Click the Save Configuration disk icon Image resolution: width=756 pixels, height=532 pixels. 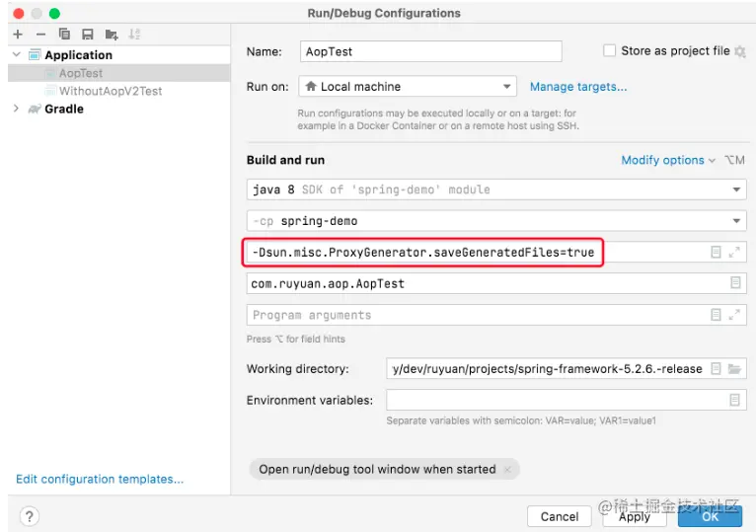(87, 35)
